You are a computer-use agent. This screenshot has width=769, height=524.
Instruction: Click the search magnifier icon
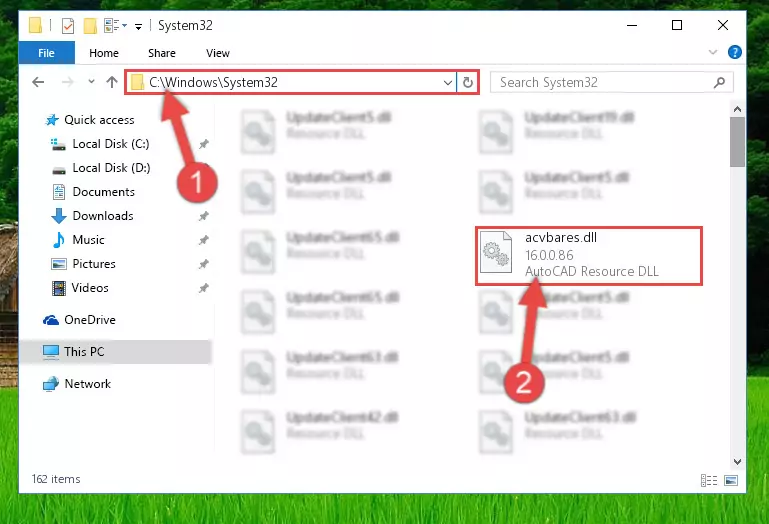point(719,82)
